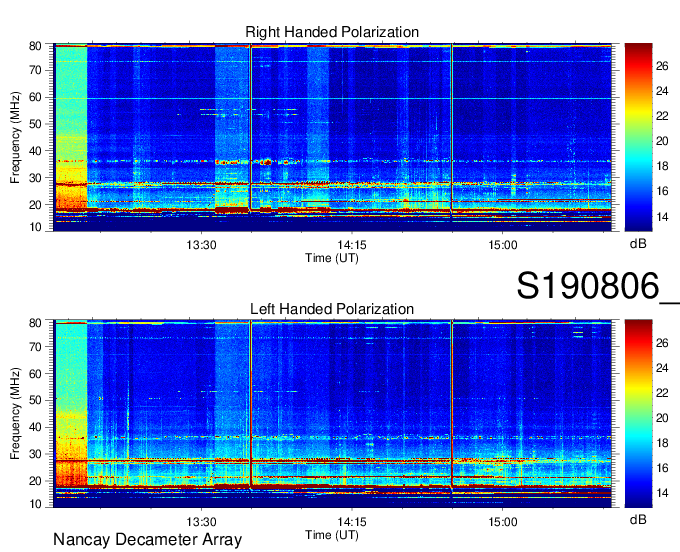Image resolution: width=680 pixels, height=552 pixels.
Task: Click the 'Right Handed Polarization' title
Action: 332,32
